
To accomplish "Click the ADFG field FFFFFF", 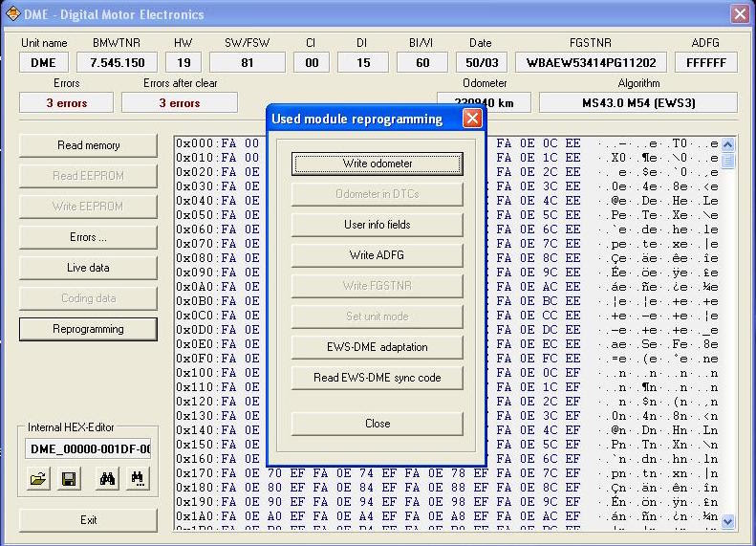I will click(x=706, y=63).
